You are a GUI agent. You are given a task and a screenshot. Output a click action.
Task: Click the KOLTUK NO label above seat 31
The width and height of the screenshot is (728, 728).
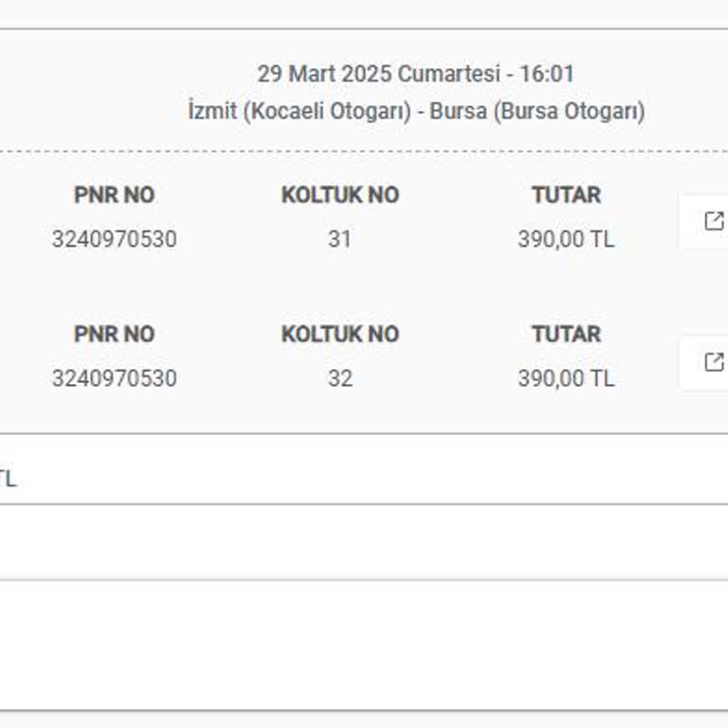(339, 195)
